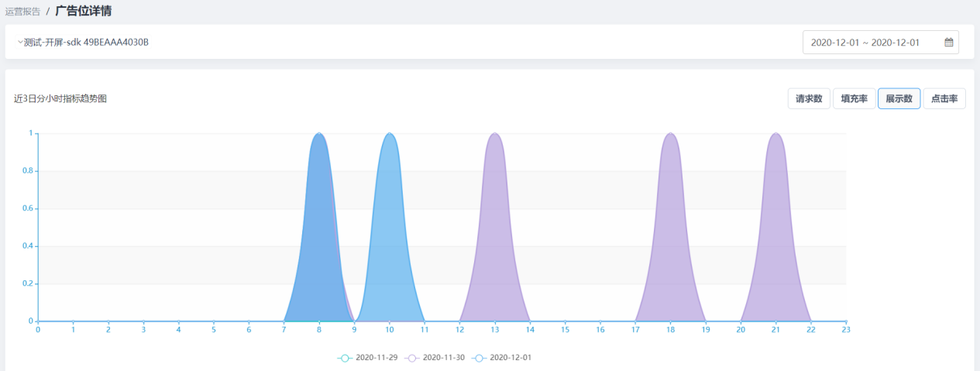Click the 2020-11-29 legend circle marker
This screenshot has width=980, height=371.
(x=345, y=358)
